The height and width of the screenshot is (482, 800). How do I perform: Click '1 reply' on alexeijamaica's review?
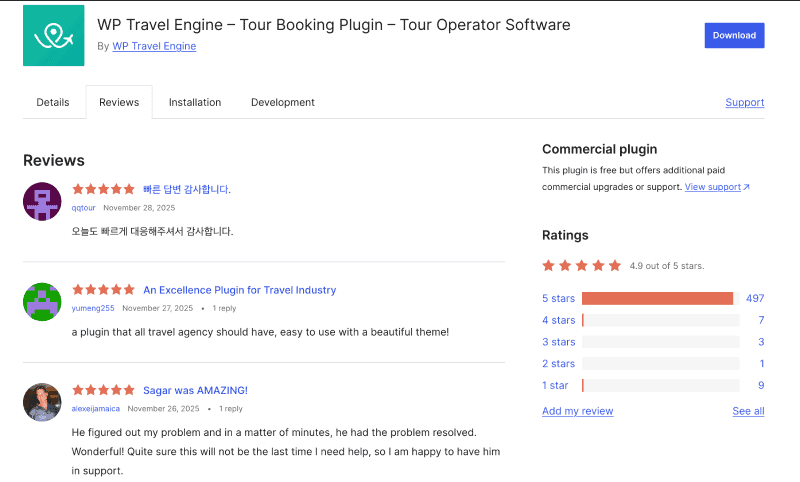click(x=231, y=409)
